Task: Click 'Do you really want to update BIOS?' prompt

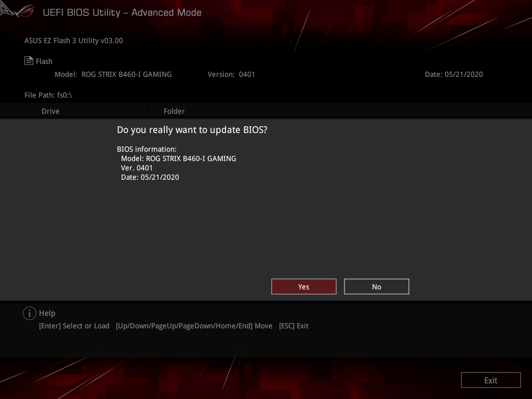Action: [x=192, y=130]
